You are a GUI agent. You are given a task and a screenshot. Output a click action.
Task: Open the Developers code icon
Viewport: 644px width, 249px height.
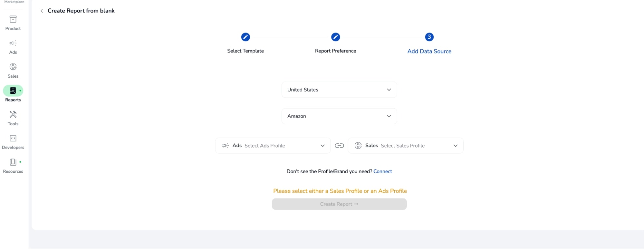13,138
